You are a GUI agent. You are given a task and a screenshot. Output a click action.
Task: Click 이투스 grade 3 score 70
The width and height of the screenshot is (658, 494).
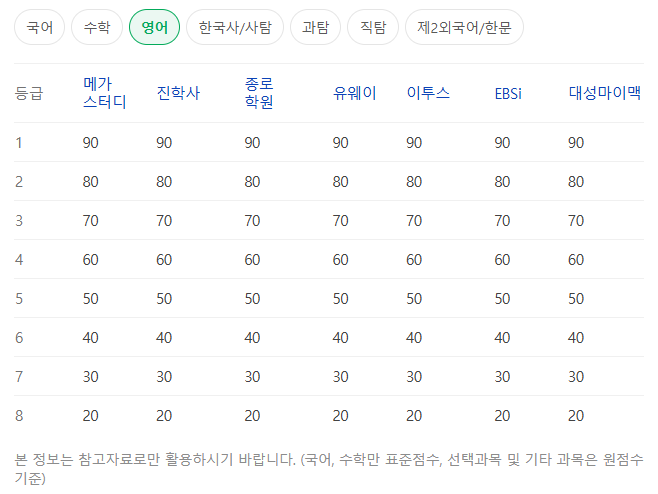414,221
